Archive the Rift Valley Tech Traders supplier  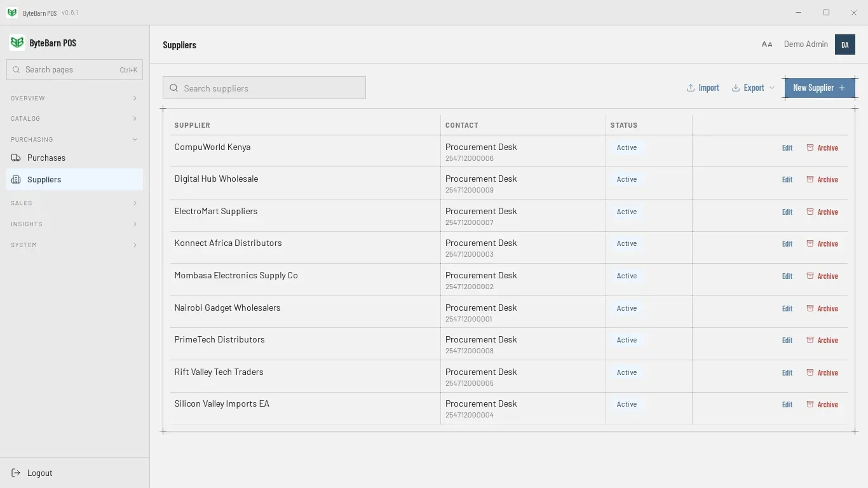(822, 372)
